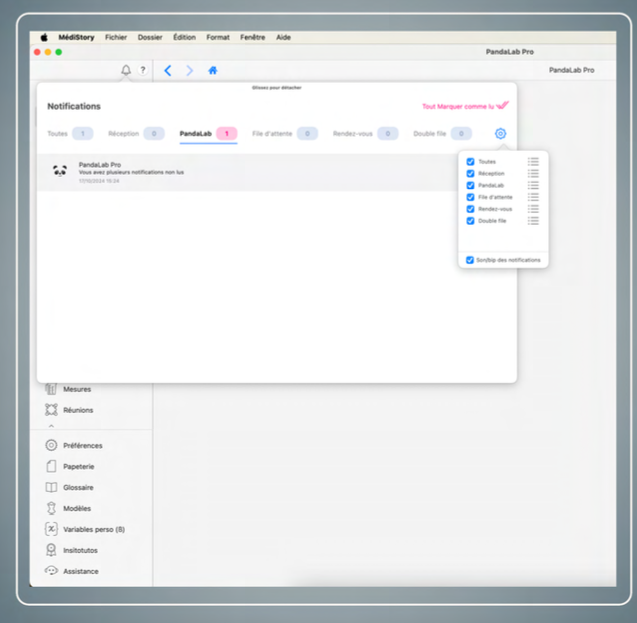The width and height of the screenshot is (637, 623).
Task: Switch to the File d'attente tab
Action: tap(285, 134)
